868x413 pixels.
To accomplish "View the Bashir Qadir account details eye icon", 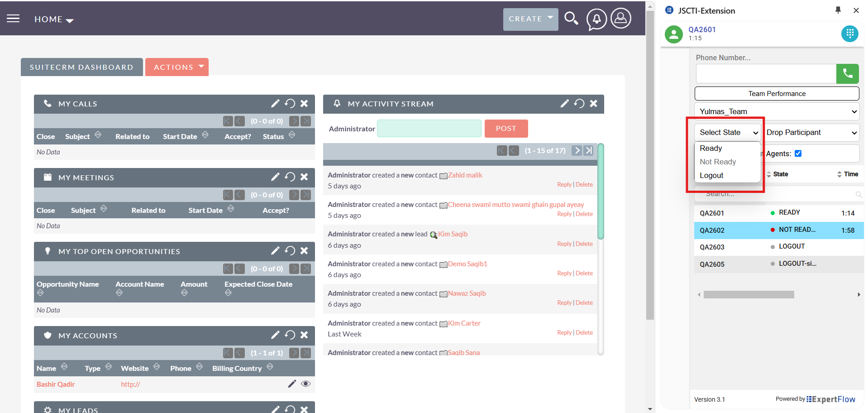I will (x=306, y=384).
